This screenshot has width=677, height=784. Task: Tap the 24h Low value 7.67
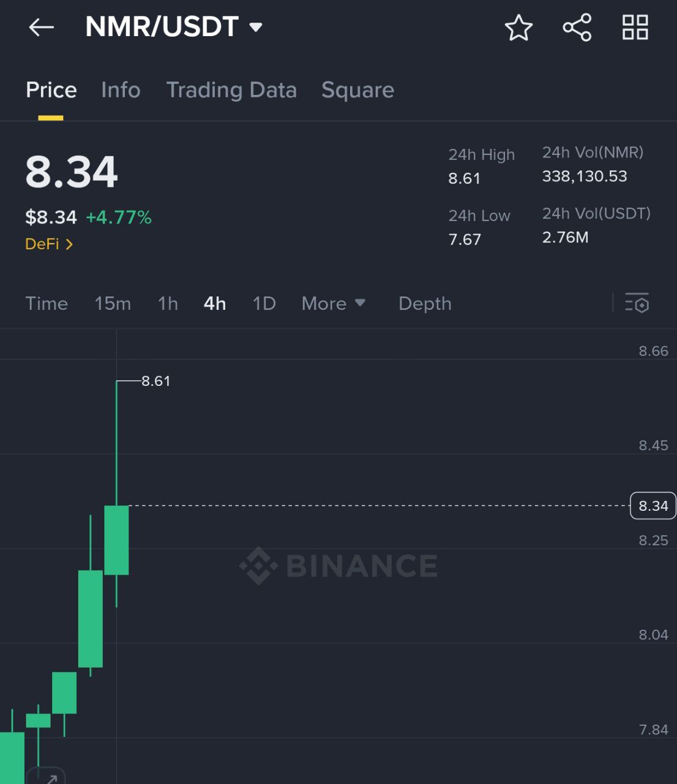465,239
